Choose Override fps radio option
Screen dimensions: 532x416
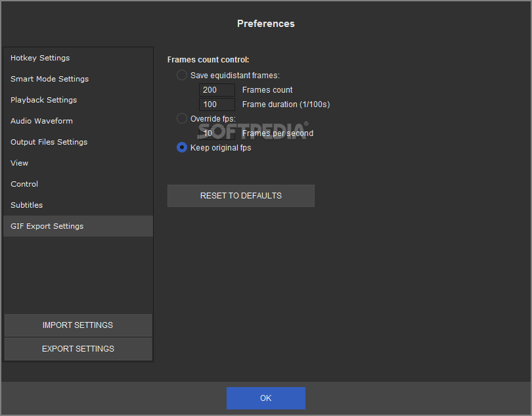coord(182,118)
